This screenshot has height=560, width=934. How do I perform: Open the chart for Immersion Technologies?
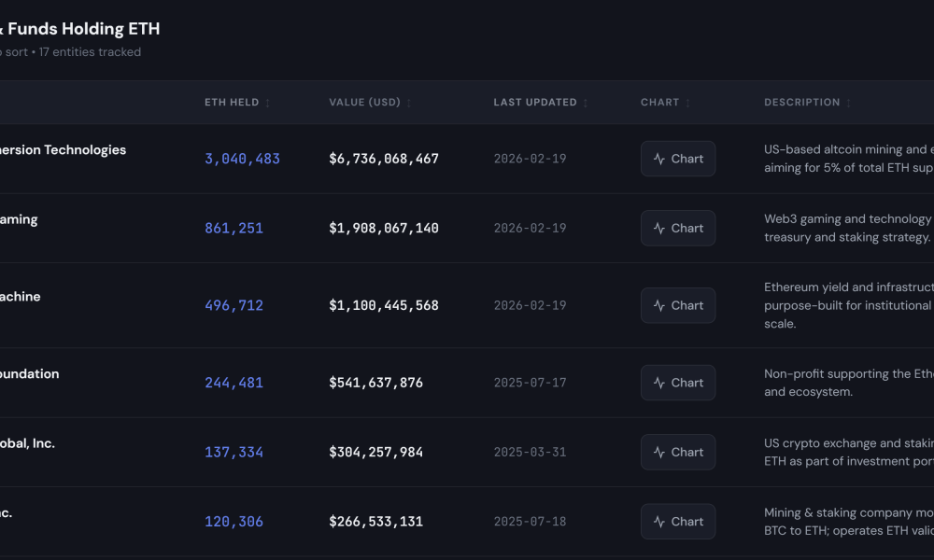coord(677,159)
